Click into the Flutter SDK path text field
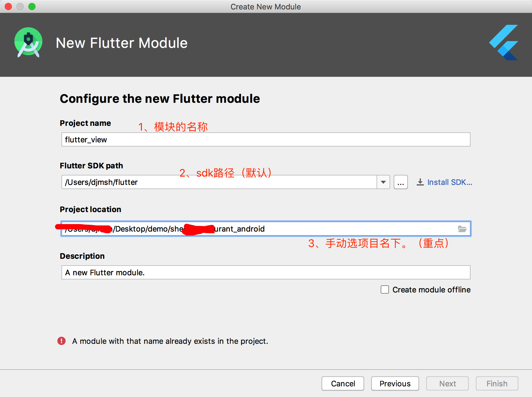532x397 pixels. [219, 182]
